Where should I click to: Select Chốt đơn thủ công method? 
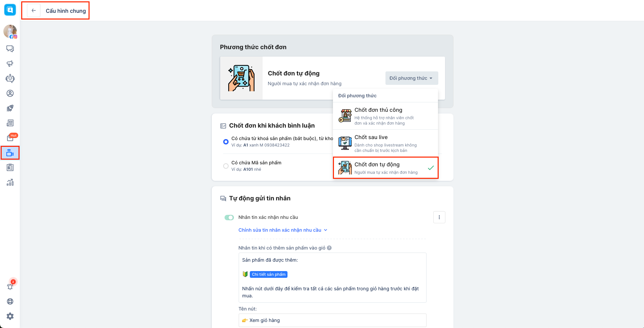(385, 116)
